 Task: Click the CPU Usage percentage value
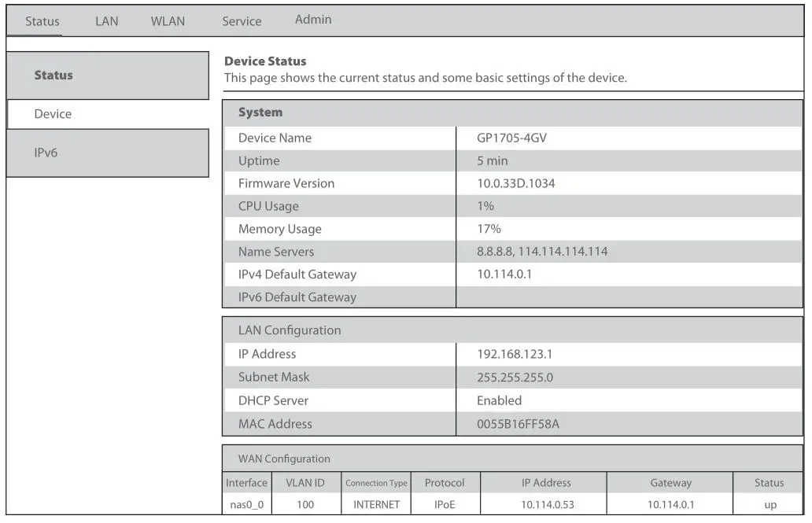[485, 206]
